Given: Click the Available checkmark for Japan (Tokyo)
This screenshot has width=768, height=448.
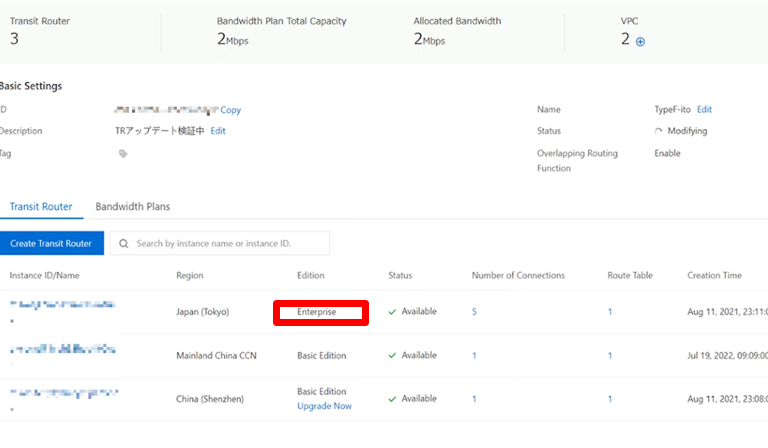Looking at the screenshot, I should (x=393, y=312).
